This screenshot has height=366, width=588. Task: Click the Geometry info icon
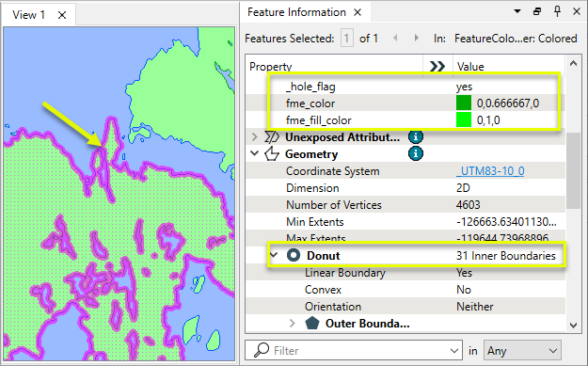coord(416,153)
